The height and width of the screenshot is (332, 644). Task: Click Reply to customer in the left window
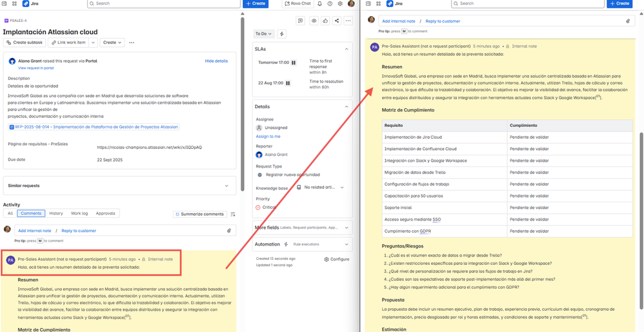pyautogui.click(x=79, y=231)
